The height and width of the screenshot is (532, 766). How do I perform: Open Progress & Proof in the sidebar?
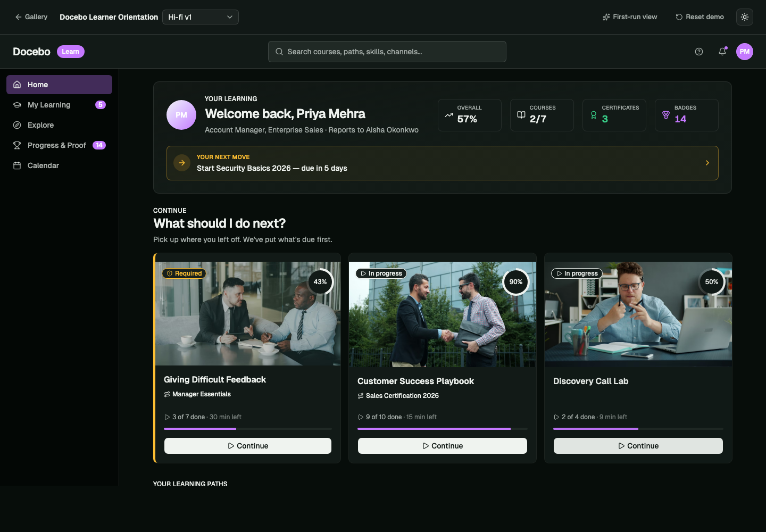[59, 145]
